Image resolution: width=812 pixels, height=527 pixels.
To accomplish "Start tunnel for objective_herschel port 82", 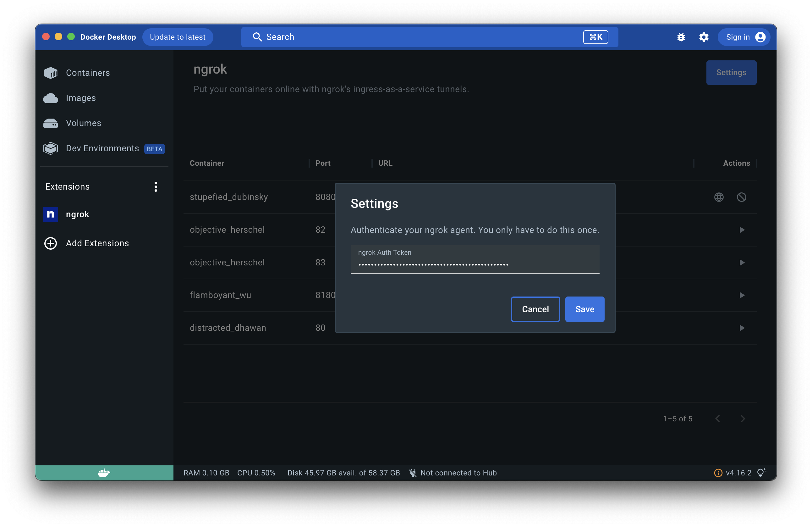I will tap(742, 230).
